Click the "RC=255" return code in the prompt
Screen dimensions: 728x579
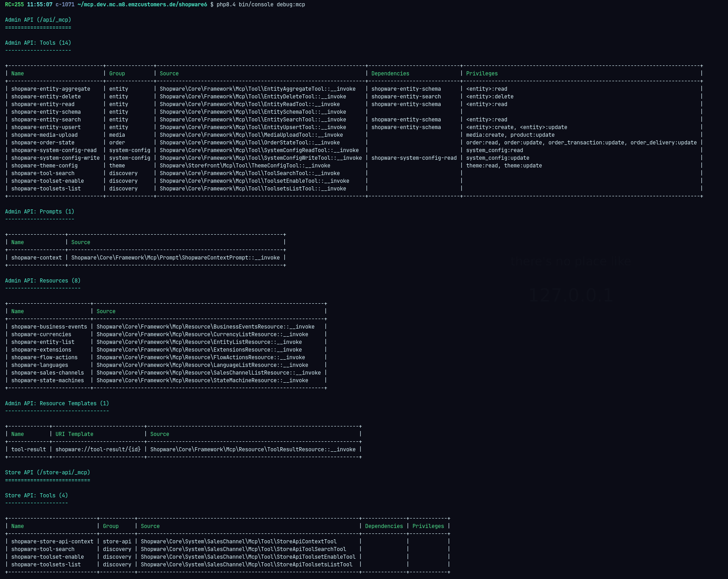point(14,5)
